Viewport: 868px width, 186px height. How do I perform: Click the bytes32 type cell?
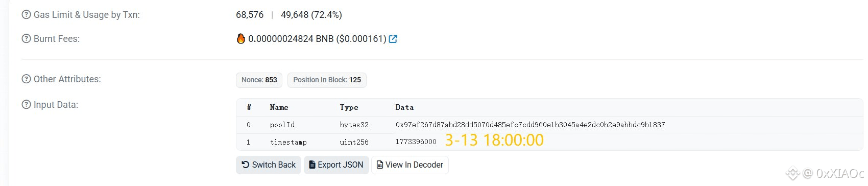tap(354, 125)
